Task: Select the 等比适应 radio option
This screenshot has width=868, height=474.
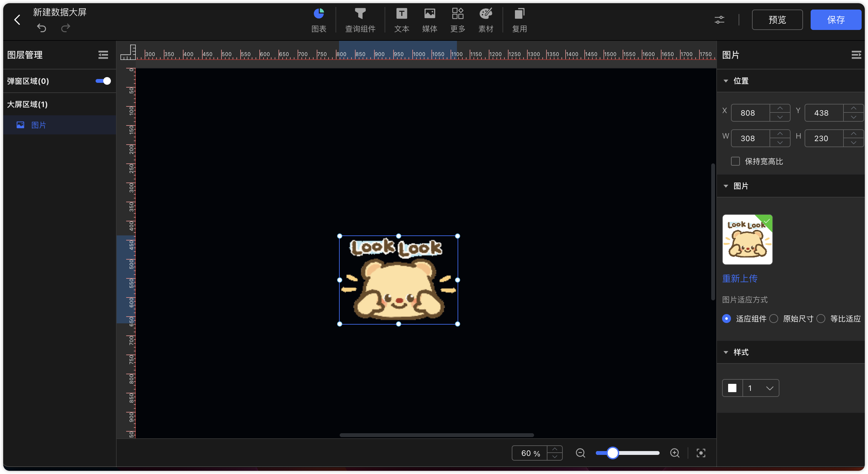Action: point(821,318)
